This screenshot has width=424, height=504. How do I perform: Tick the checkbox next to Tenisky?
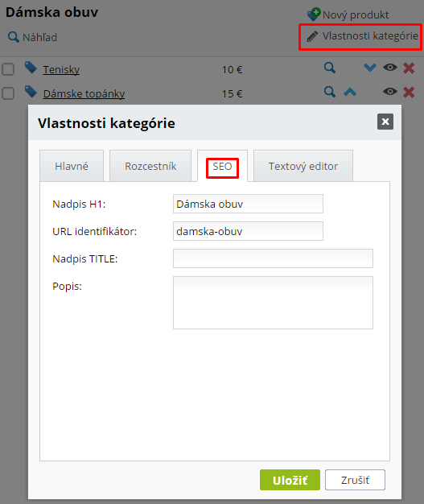tap(8, 69)
